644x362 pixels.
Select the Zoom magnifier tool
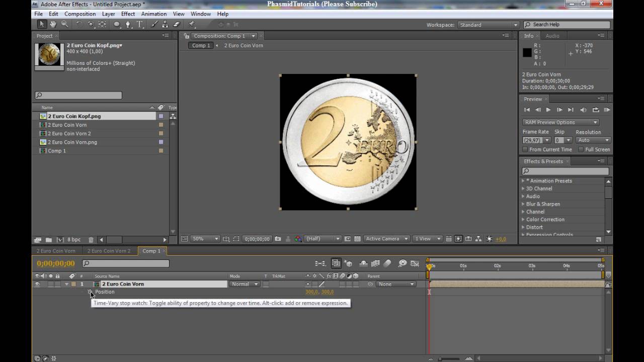click(65, 24)
